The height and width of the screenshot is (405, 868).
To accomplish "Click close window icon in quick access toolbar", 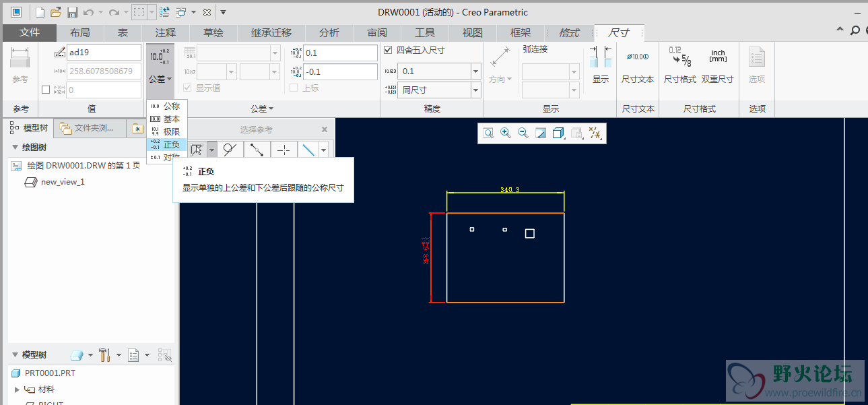I will pos(207,12).
